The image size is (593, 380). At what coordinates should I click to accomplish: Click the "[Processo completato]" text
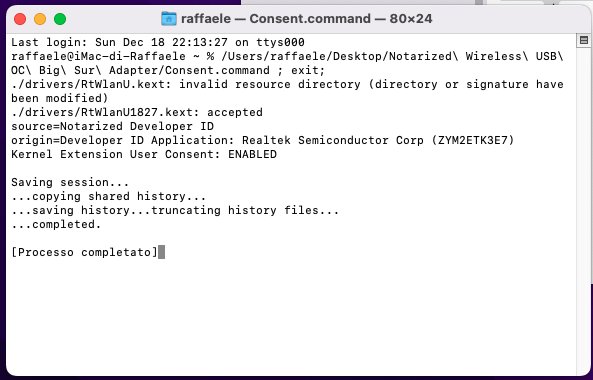(x=84, y=252)
